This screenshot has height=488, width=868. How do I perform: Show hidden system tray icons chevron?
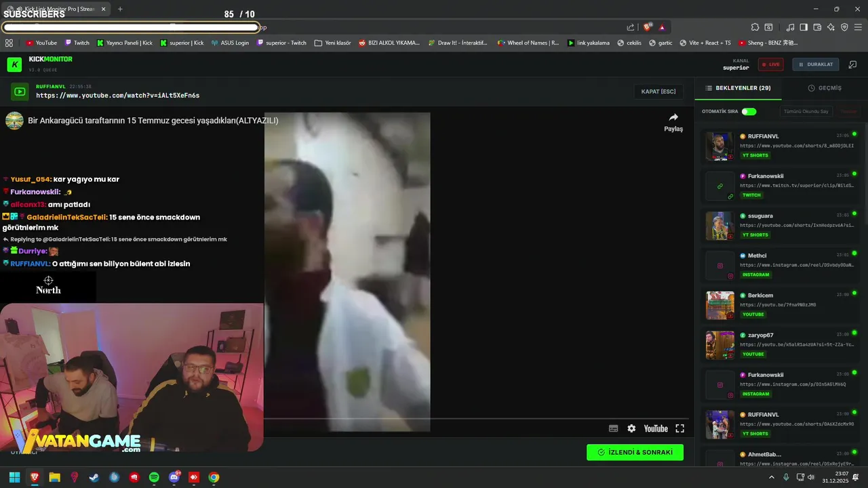771,477
